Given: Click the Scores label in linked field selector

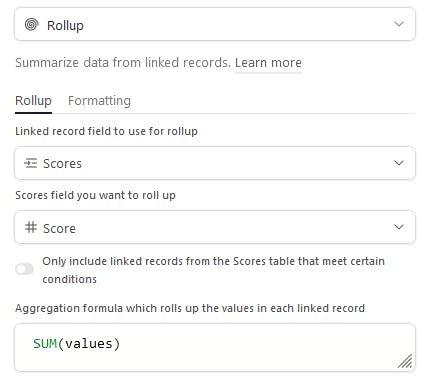Looking at the screenshot, I should (x=62, y=164).
